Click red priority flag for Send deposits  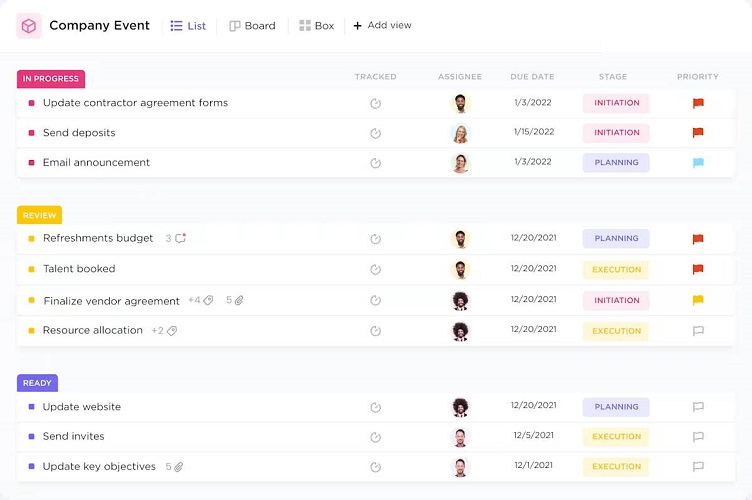click(x=698, y=133)
